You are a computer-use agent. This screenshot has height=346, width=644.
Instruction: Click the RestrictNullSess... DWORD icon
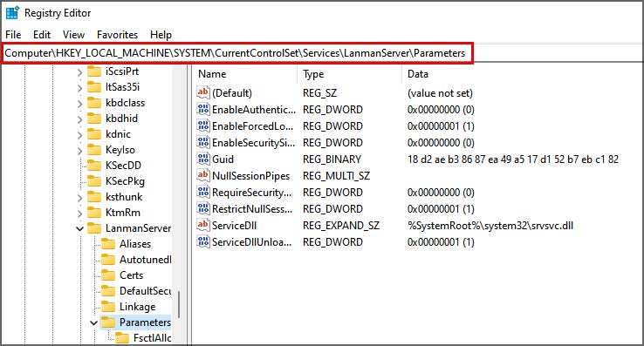[203, 208]
